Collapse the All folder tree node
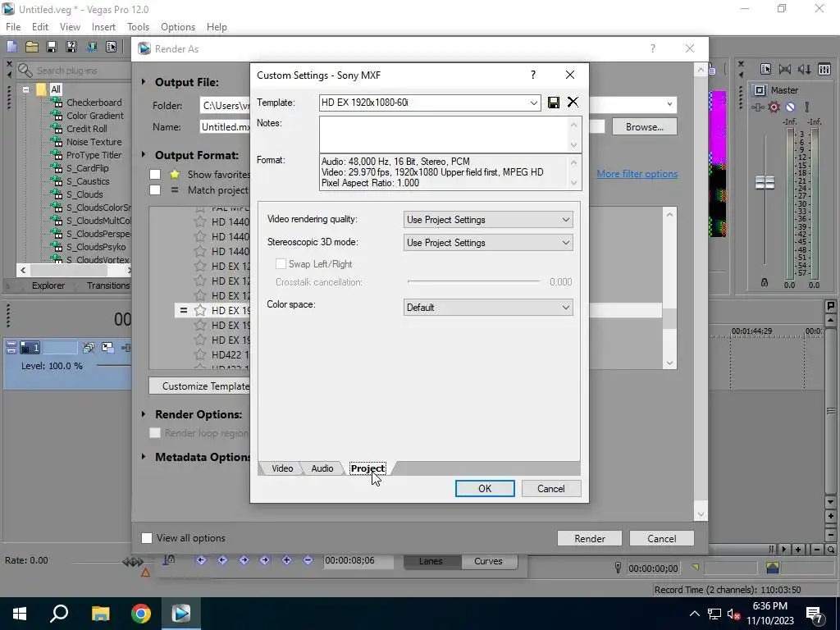This screenshot has width=840, height=630. (25, 89)
